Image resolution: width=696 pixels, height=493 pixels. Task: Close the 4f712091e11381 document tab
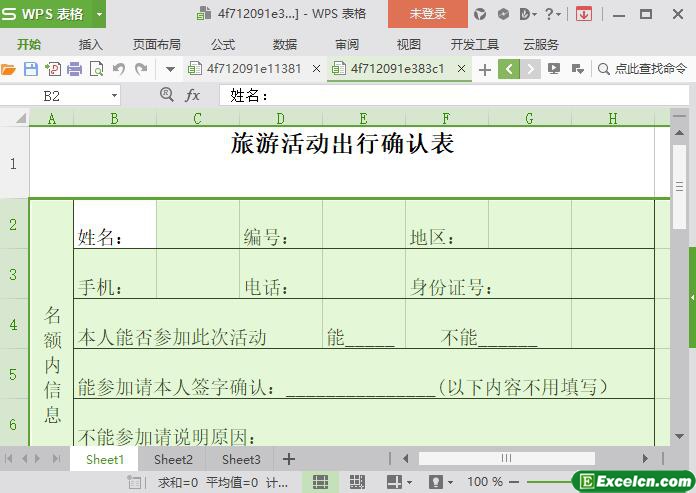pyautogui.click(x=316, y=69)
